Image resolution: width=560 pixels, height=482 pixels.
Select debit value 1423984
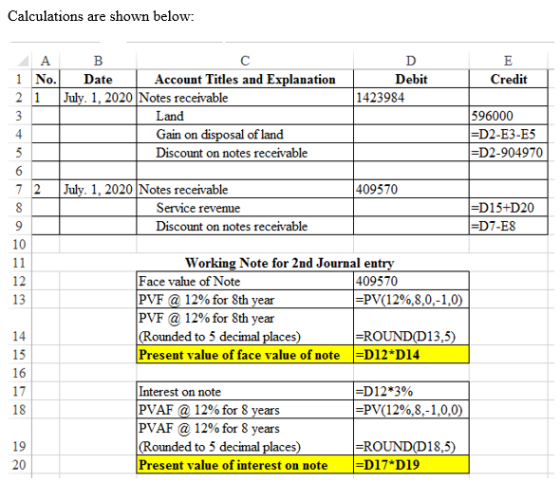[411, 97]
